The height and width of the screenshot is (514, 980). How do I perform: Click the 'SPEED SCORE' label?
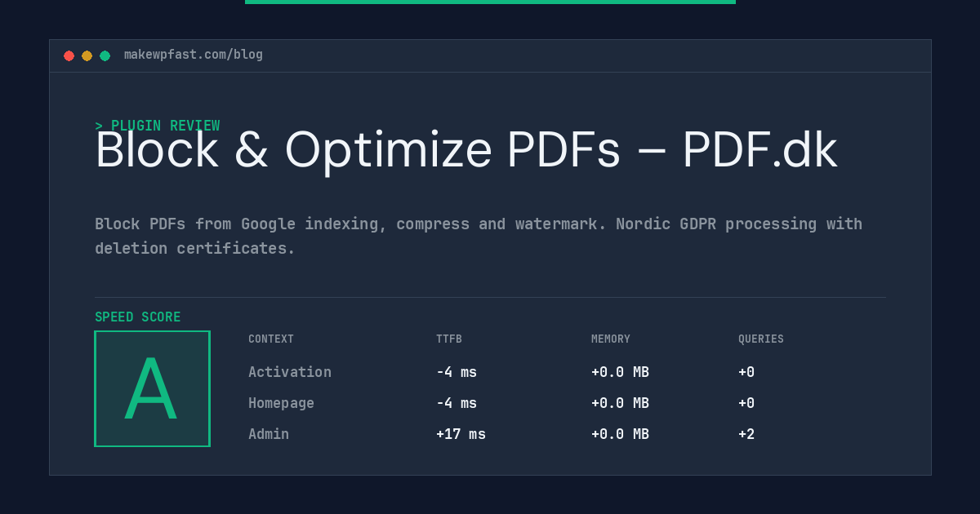coord(138,317)
